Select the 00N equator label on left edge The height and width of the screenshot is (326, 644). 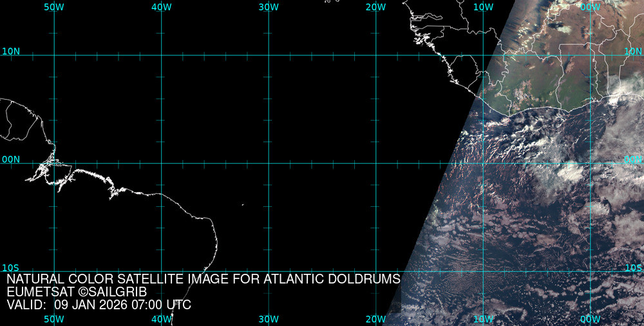tap(11, 159)
